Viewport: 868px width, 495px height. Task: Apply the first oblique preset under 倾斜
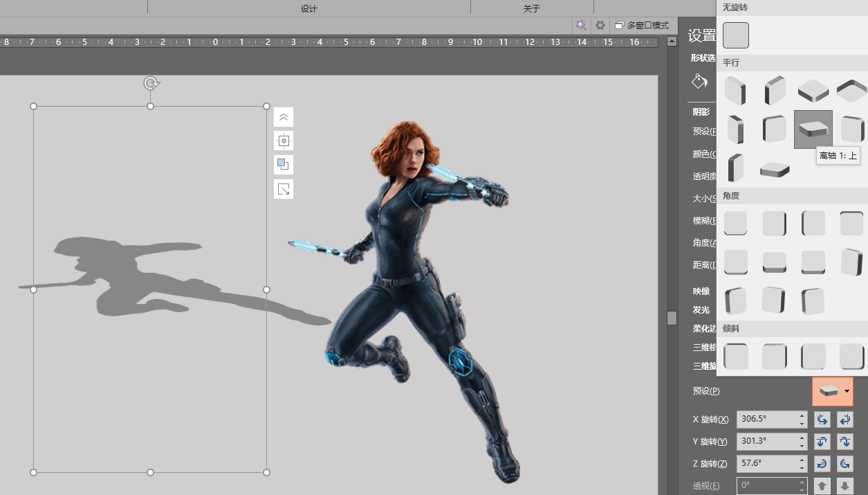pyautogui.click(x=735, y=357)
